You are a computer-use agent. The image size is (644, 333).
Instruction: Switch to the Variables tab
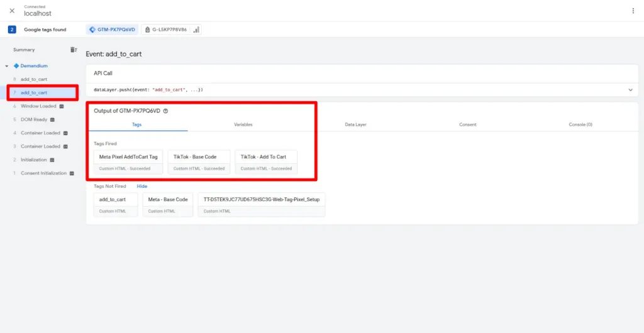(243, 124)
